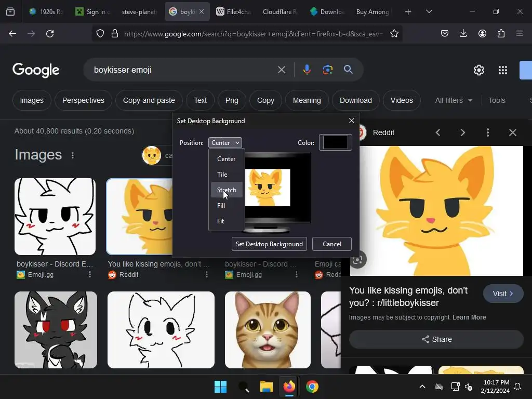The image size is (532, 399).
Task: Select Center position option
Action: 227,159
